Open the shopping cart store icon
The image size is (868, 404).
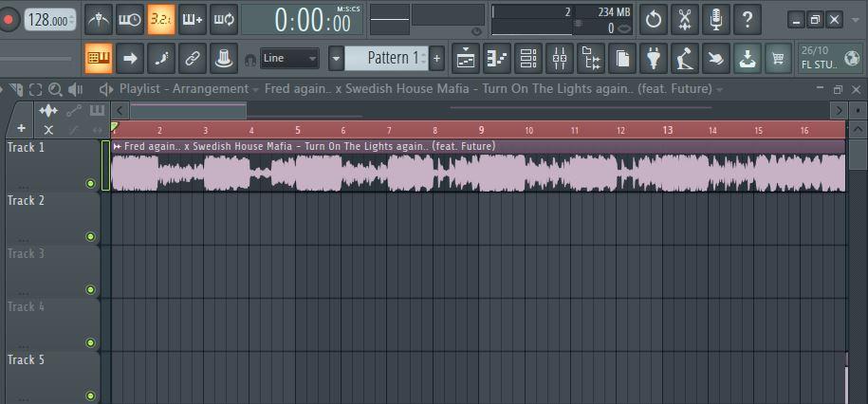tap(778, 58)
